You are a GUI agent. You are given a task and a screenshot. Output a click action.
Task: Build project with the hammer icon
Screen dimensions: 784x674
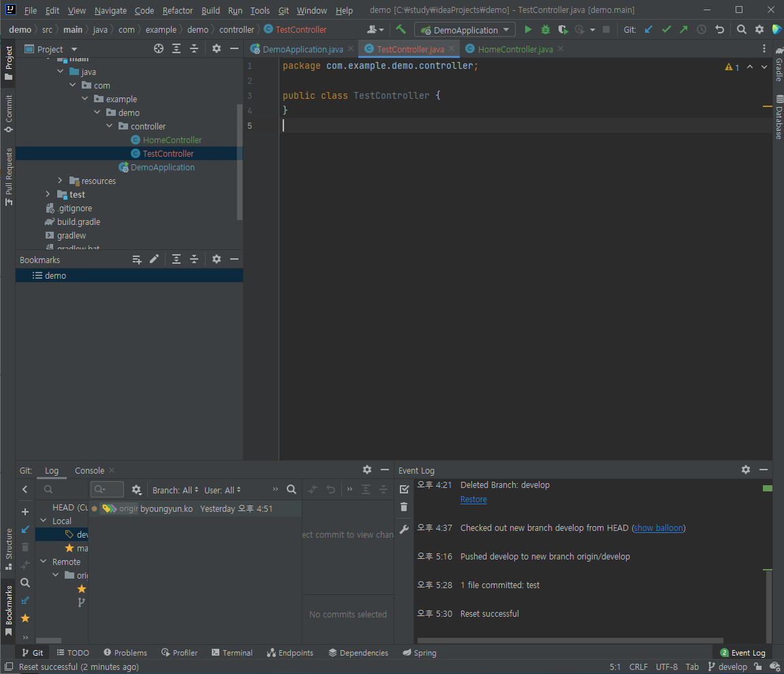coord(401,30)
